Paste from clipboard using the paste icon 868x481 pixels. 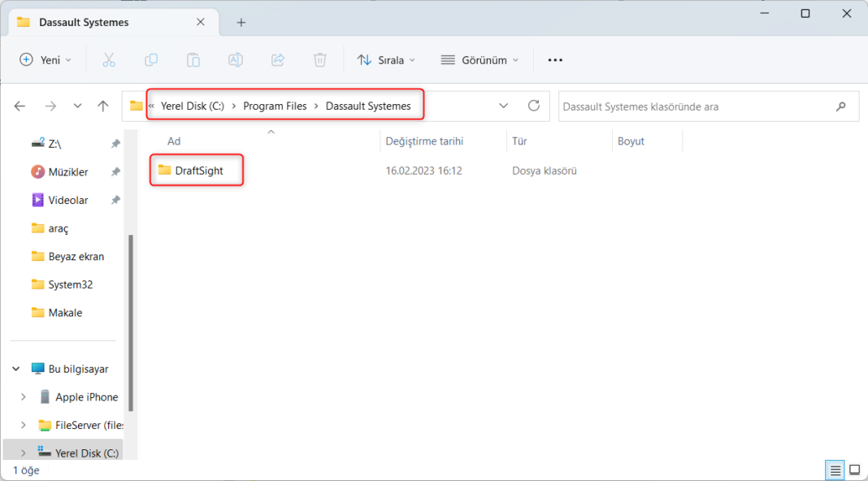point(193,59)
